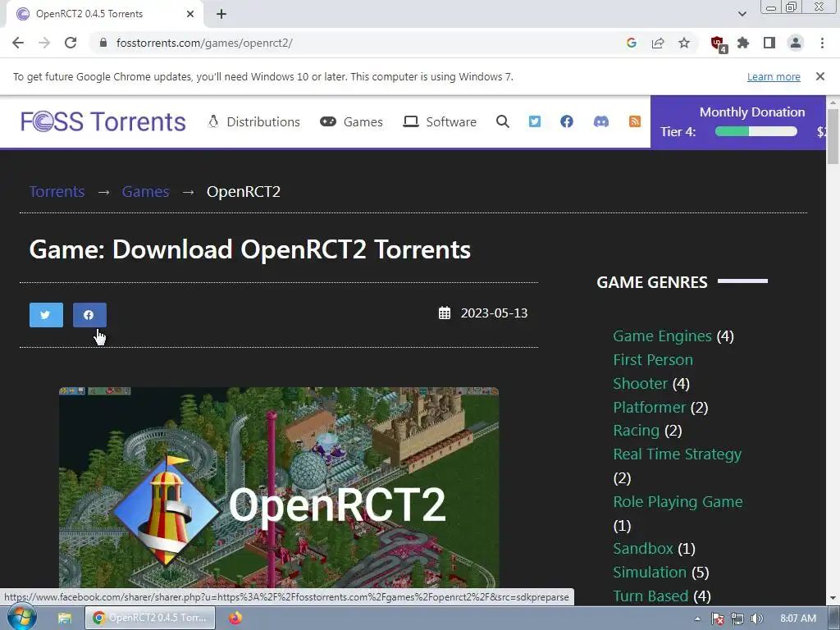Open the Game Engines genre

pos(662,336)
